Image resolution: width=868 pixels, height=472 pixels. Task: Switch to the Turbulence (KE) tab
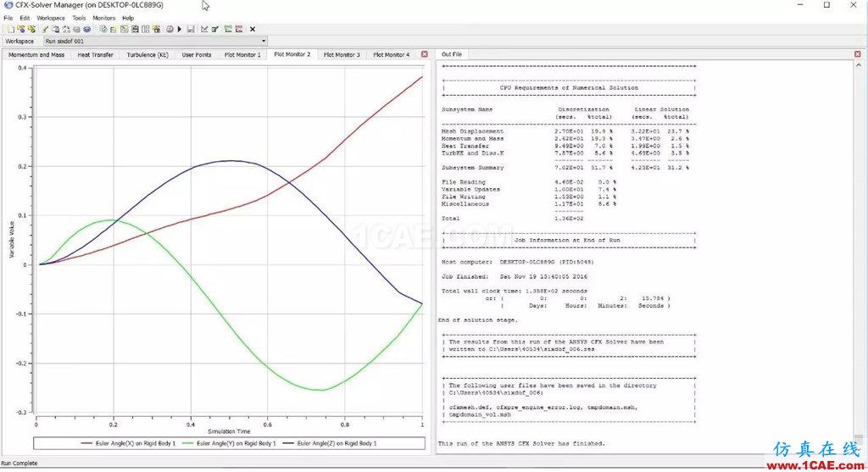pos(147,55)
